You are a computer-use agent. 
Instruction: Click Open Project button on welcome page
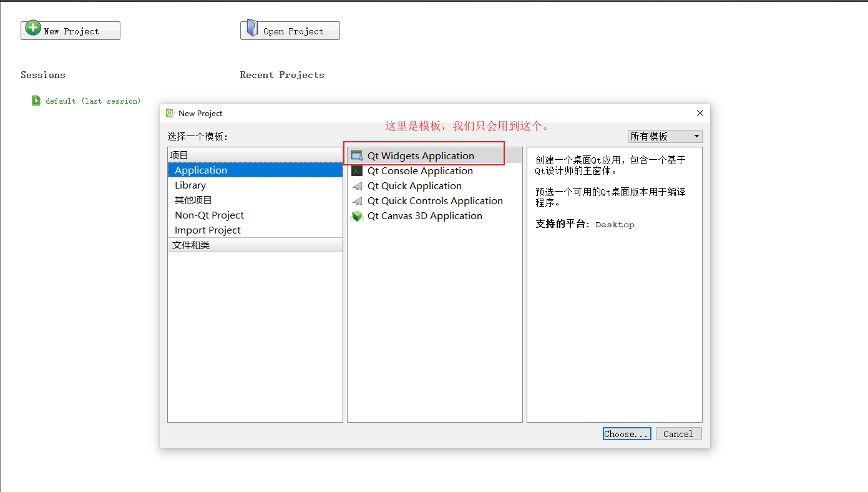tap(290, 31)
